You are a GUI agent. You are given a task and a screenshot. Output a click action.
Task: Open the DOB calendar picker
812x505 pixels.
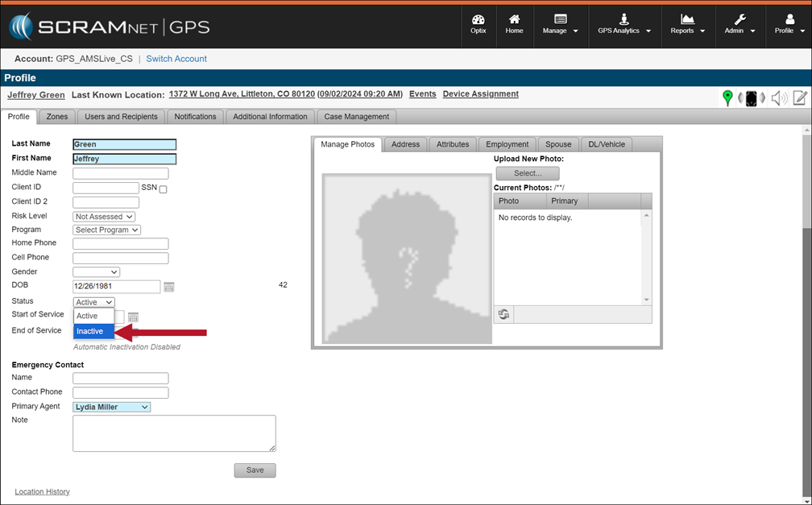(169, 287)
